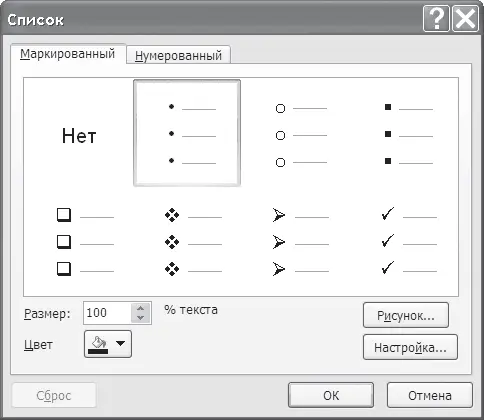
Task: Click the help question mark button
Action: (x=436, y=19)
